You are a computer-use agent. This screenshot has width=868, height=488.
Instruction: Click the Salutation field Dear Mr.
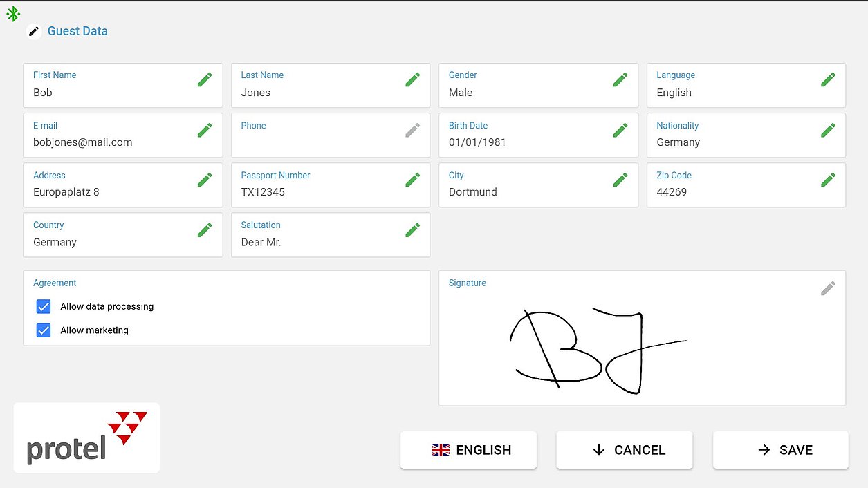[x=331, y=234]
